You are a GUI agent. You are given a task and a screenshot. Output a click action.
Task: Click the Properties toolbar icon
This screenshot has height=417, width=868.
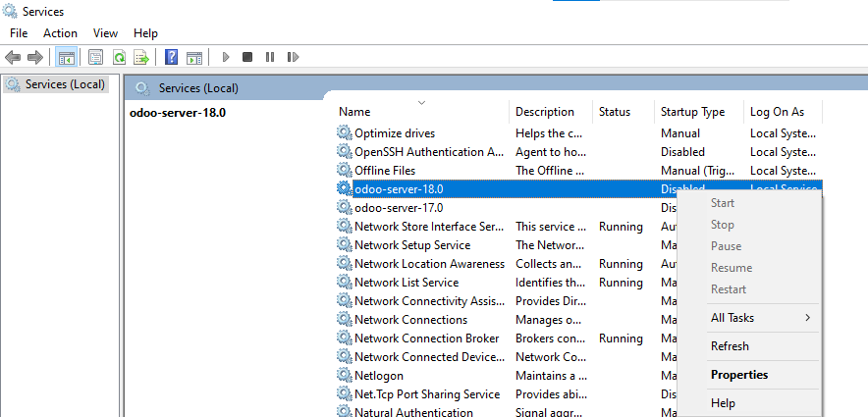pos(96,57)
